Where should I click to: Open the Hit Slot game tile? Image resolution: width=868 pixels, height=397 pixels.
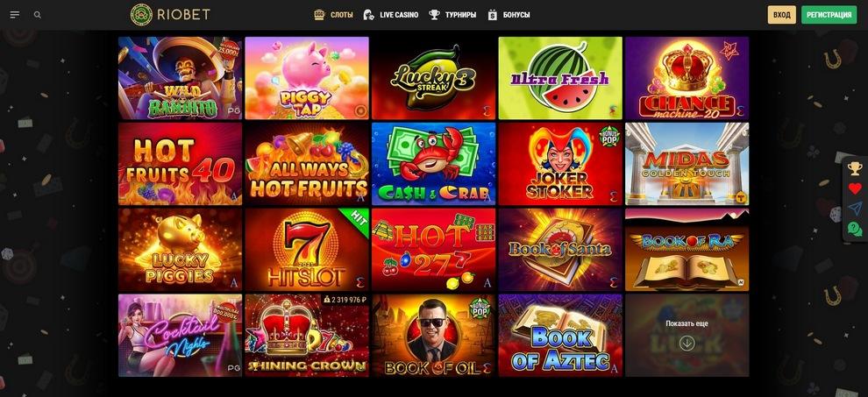tap(307, 250)
